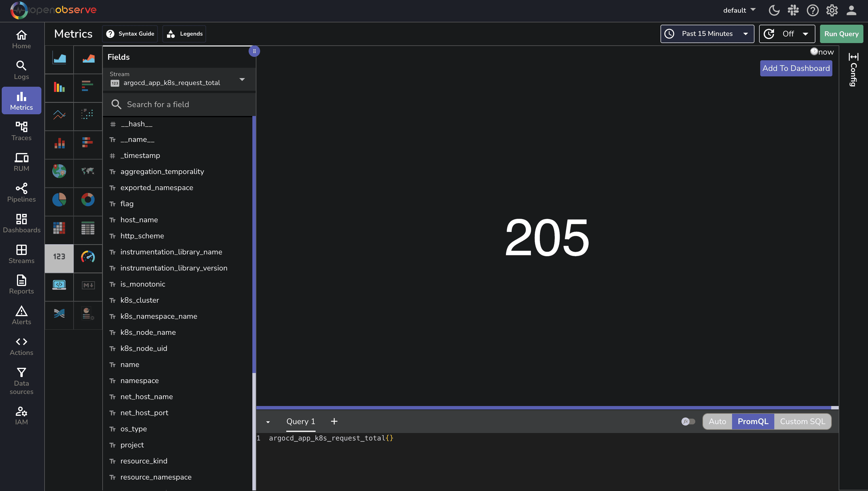868x491 pixels.
Task: Click the Run Query button
Action: 841,34
